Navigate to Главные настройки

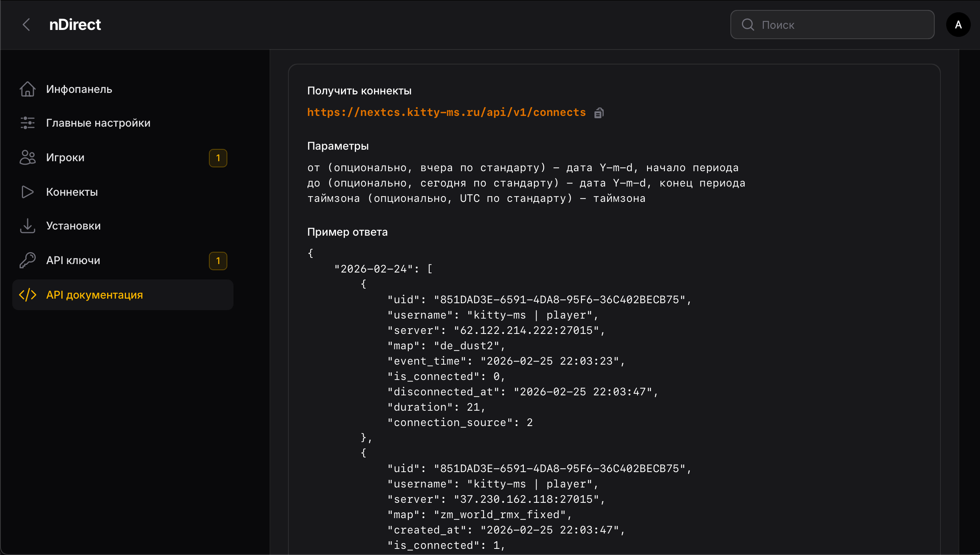coord(98,122)
